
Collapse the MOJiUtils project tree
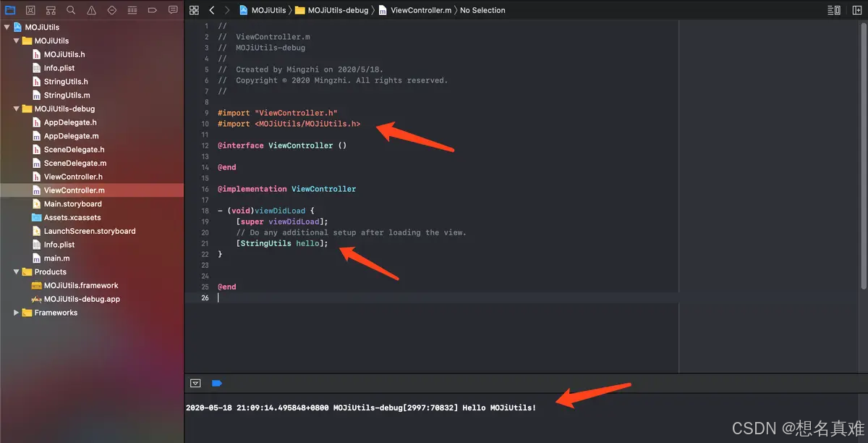(7, 27)
